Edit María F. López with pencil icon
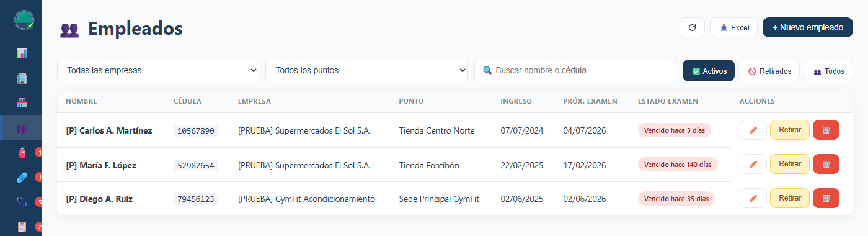This screenshot has height=236, width=868. pos(753,164)
